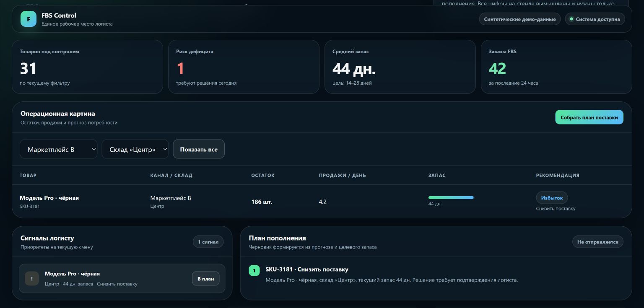Click the green status dot of Система доступна
644x308 pixels.
coord(571,19)
